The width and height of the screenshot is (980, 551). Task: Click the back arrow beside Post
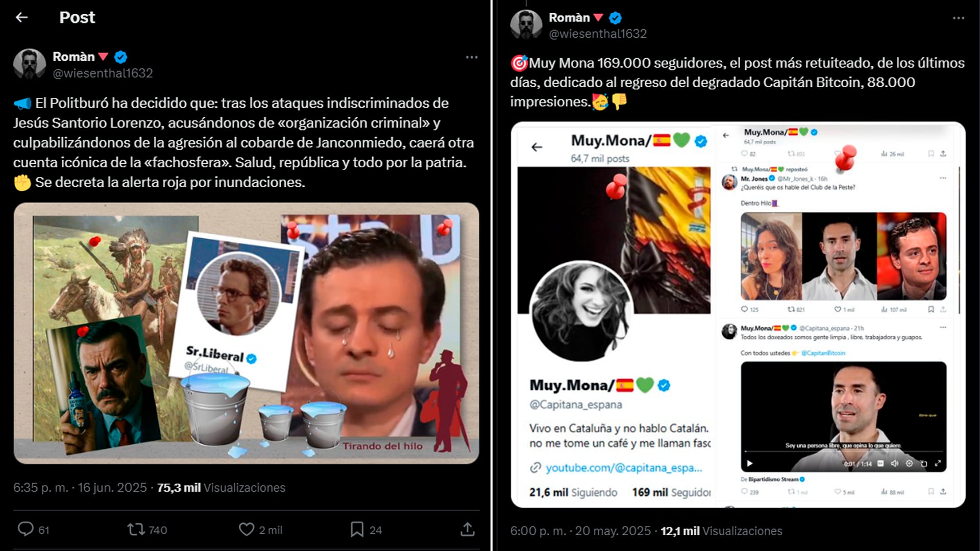21,17
